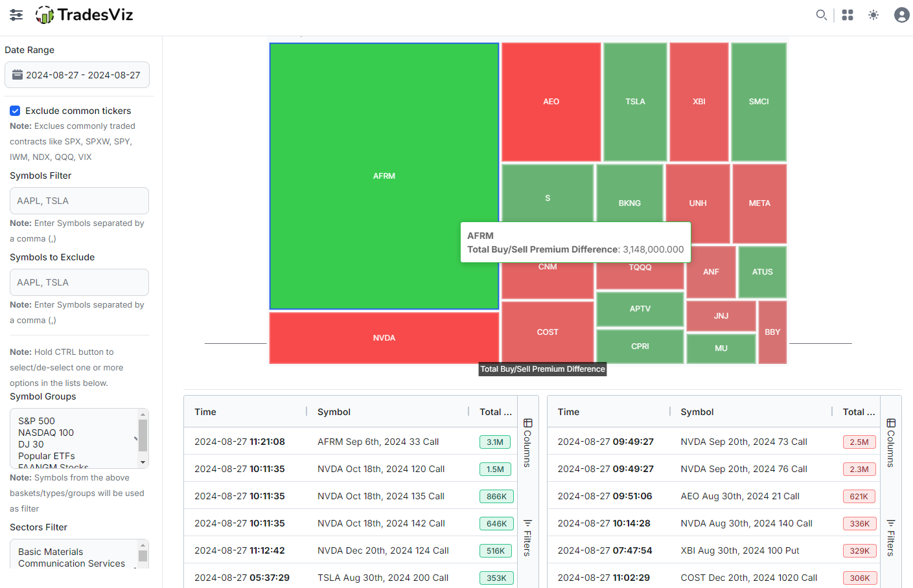Screen dimensions: 913x588
Task: Select NVDA Oct 18th, 2024 135 Call row
Action: click(351, 496)
